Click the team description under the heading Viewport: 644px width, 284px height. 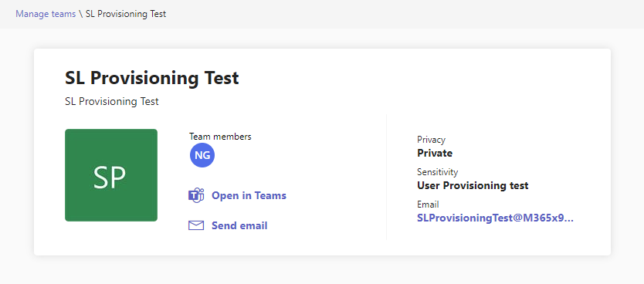click(112, 101)
